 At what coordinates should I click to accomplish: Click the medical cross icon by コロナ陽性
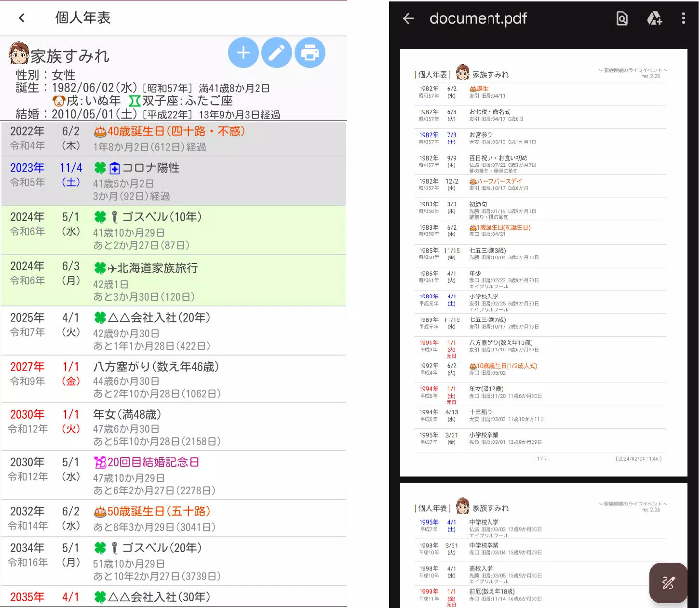click(115, 168)
